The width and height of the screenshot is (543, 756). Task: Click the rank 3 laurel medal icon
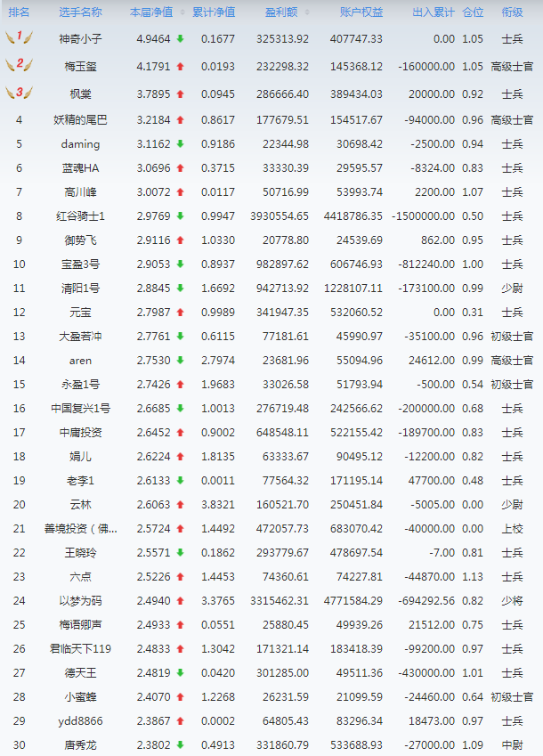pos(20,92)
